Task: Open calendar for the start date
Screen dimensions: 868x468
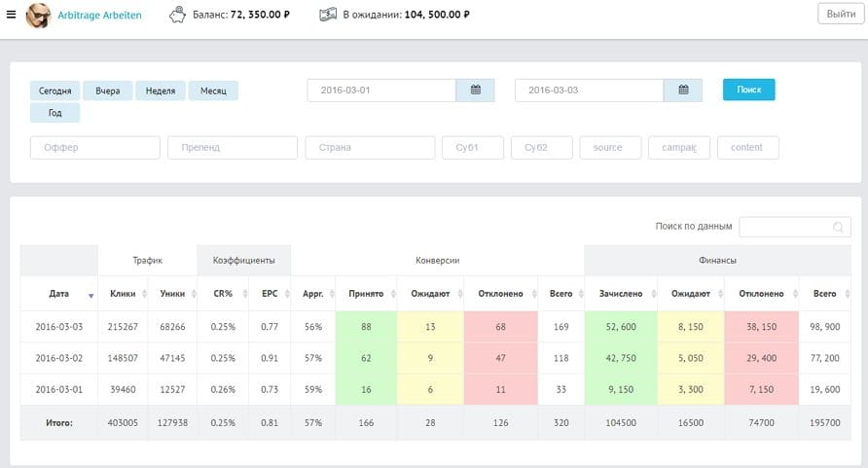Action: [x=476, y=90]
